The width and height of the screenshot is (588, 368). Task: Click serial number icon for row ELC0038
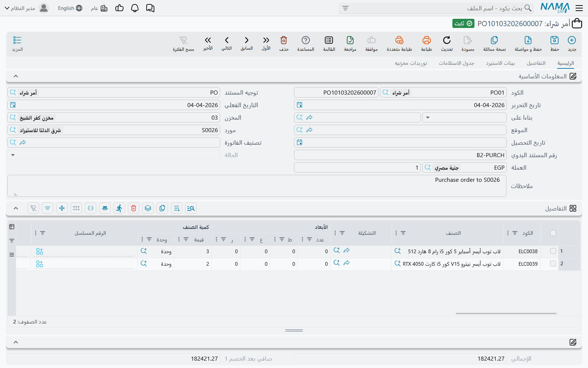(x=40, y=251)
